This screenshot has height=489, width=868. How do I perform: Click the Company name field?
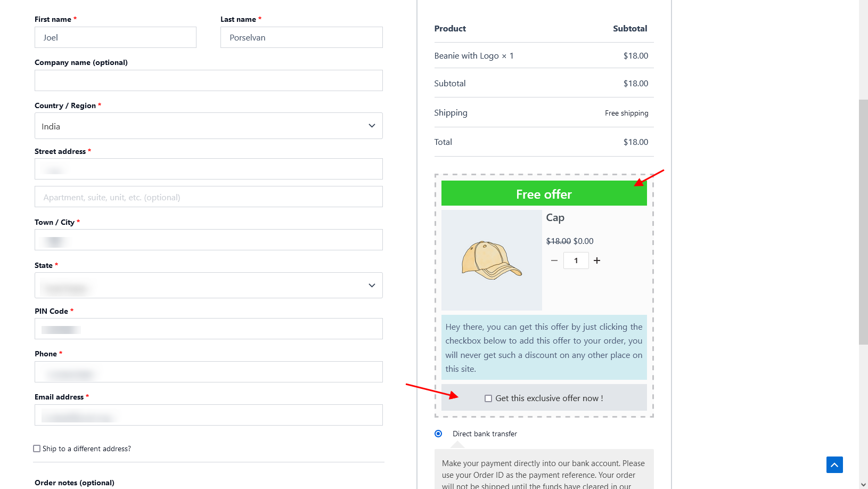click(x=208, y=80)
